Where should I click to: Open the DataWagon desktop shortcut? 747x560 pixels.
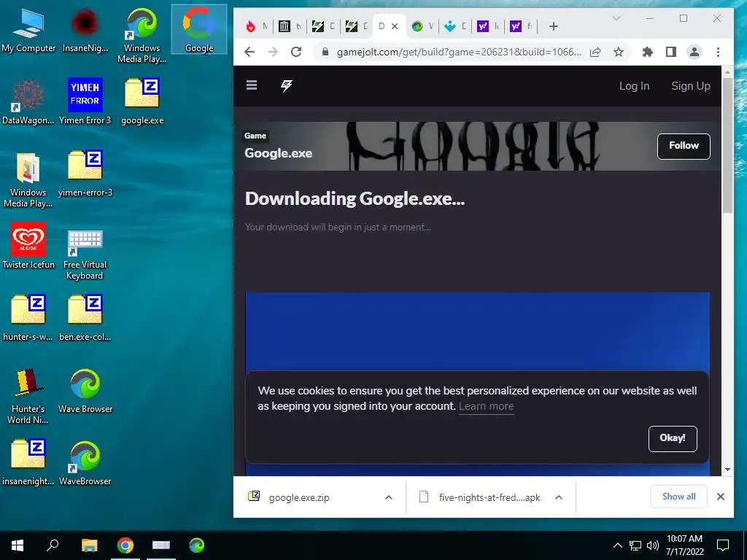pyautogui.click(x=28, y=102)
